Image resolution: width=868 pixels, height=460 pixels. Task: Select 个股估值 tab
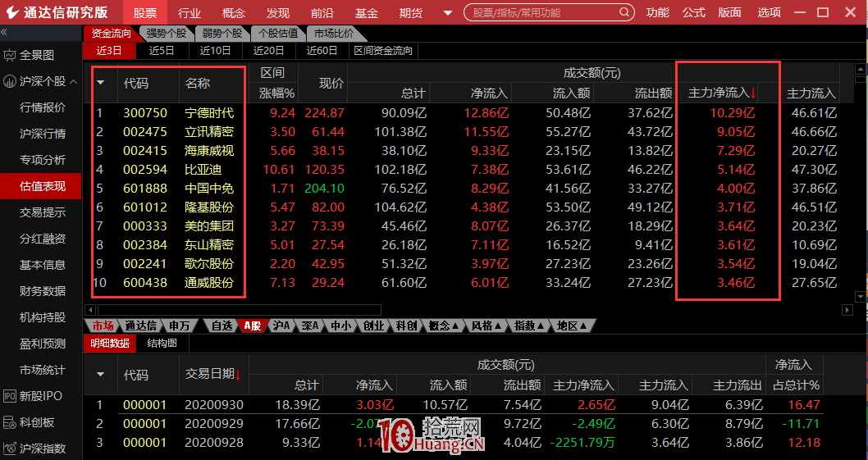tap(278, 34)
